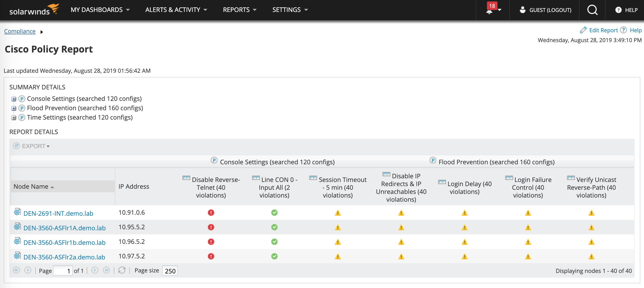Click the Edit Report pencil icon
The width and height of the screenshot is (644, 288).
[x=583, y=30]
